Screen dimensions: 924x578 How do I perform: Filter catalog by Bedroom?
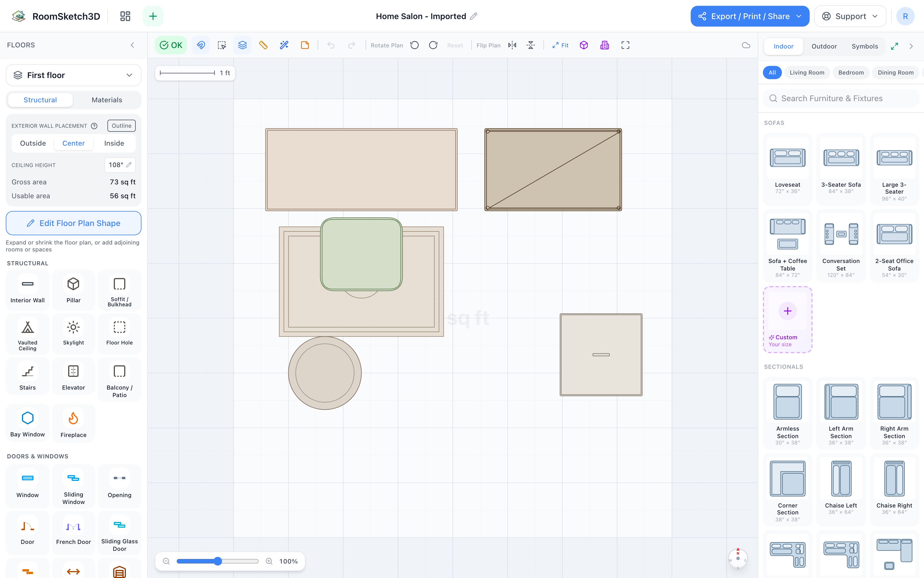pyautogui.click(x=851, y=73)
